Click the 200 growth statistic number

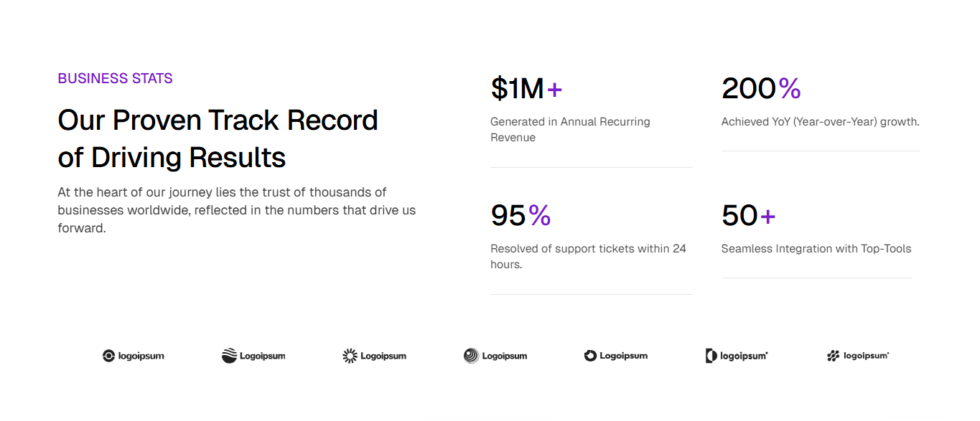click(749, 88)
